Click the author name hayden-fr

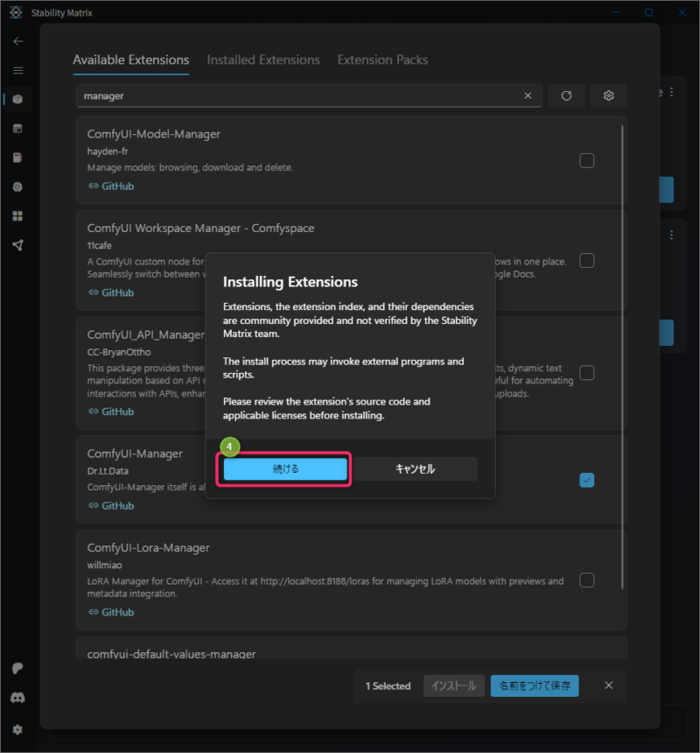[x=108, y=151]
